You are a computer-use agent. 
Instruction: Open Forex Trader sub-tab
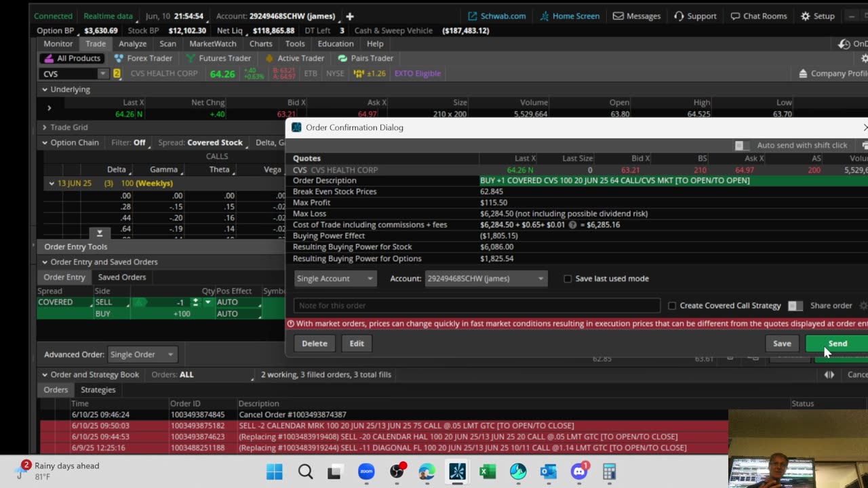(x=143, y=58)
